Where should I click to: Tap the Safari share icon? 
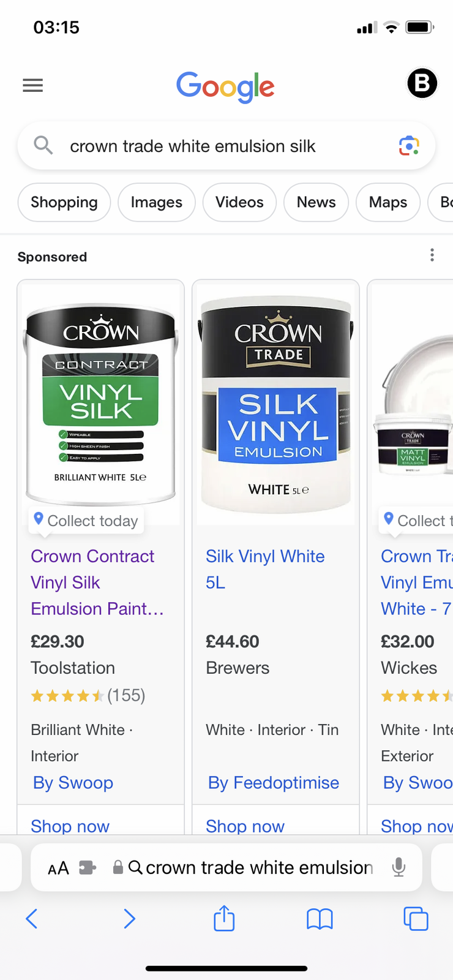224,918
